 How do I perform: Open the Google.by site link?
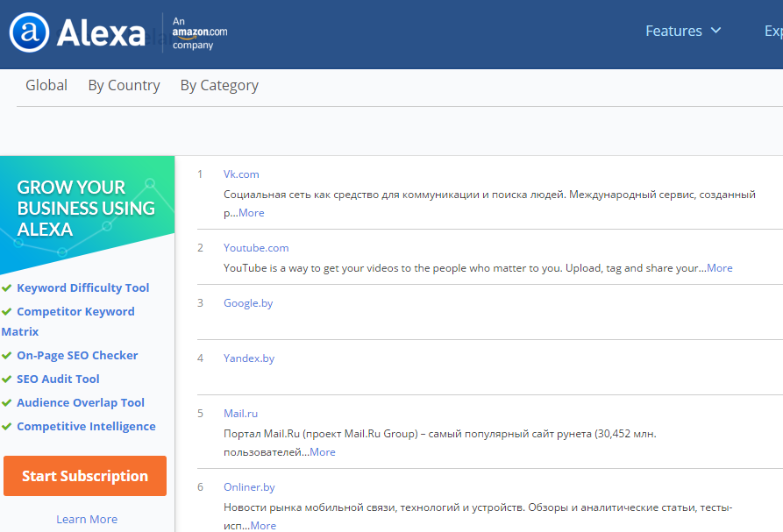248,303
